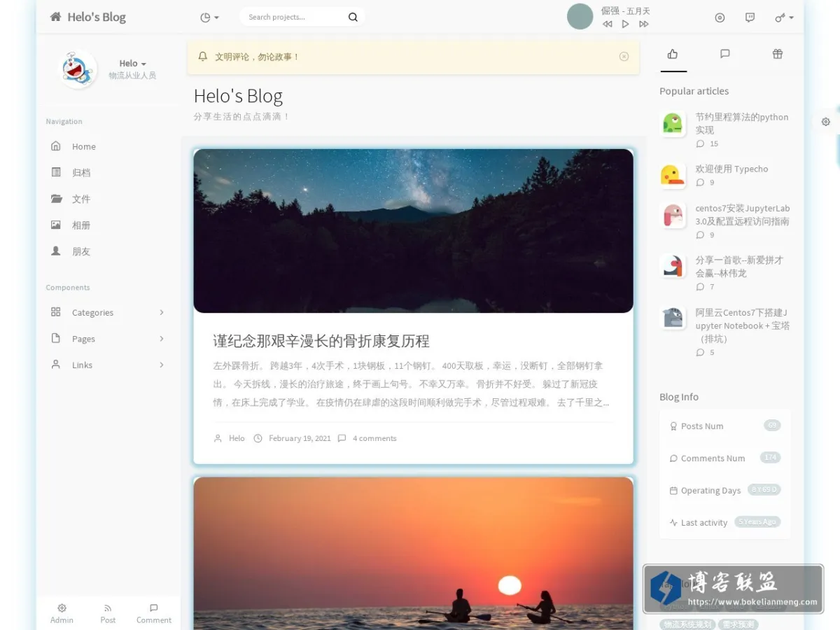Open article 欢迎使用 Typecho
The height and width of the screenshot is (630, 840).
(x=731, y=169)
